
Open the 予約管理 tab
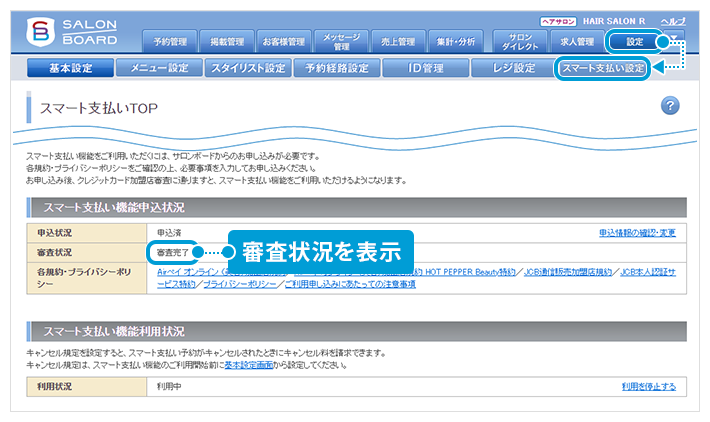click(171, 42)
